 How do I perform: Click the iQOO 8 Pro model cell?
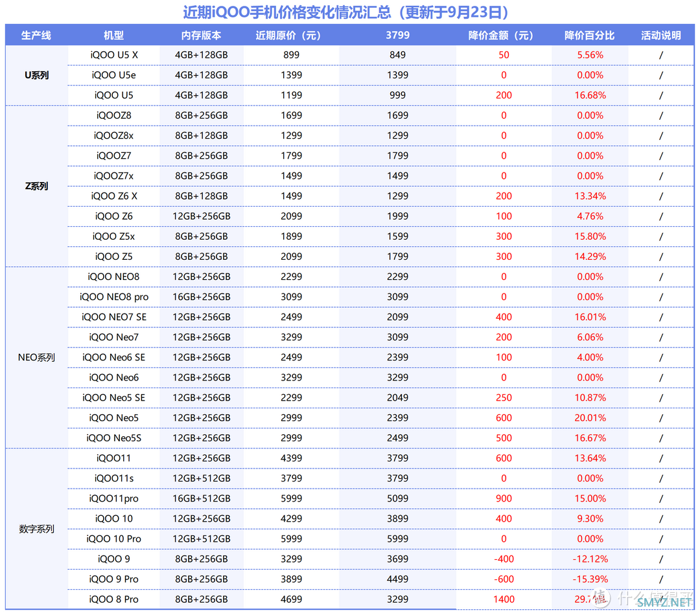(x=113, y=599)
